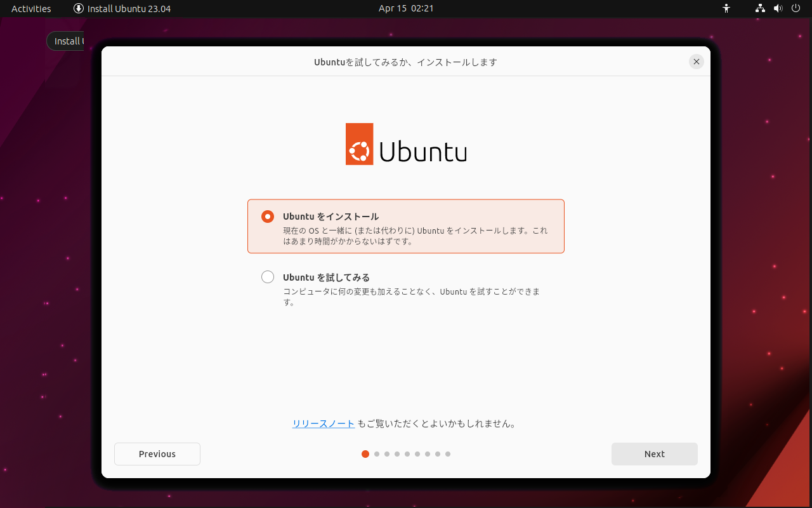Click the dialog title "Ubuntuを試してみるか、インストールします"
The image size is (812, 508).
pyautogui.click(x=406, y=62)
